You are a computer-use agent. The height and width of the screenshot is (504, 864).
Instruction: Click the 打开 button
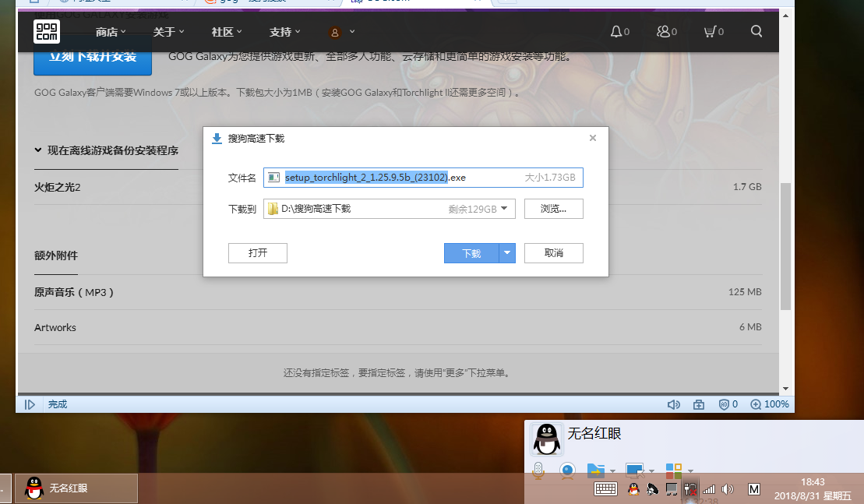point(257,253)
